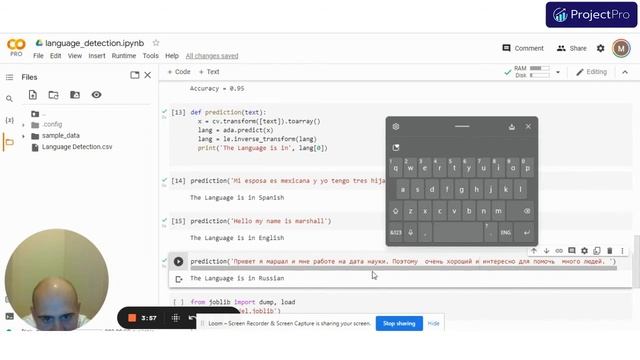Click the RAM Disk usage bars
The image size is (640, 360).
539,72
